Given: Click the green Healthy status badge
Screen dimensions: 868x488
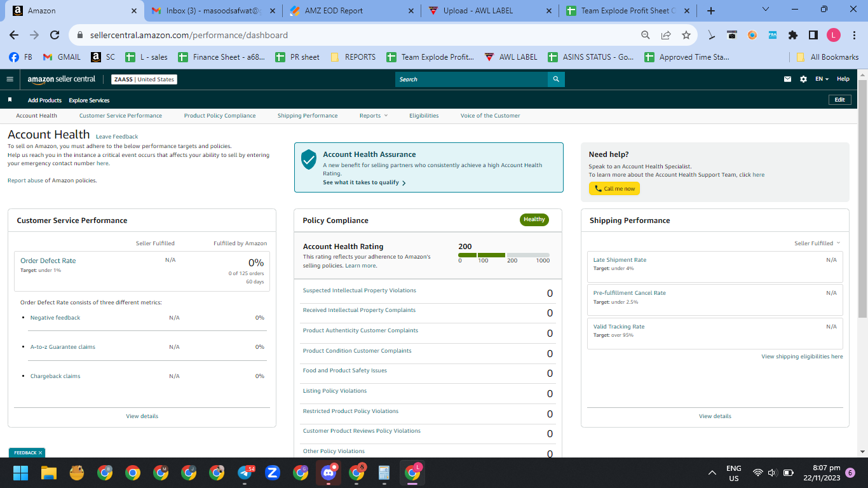Looking at the screenshot, I should [534, 220].
